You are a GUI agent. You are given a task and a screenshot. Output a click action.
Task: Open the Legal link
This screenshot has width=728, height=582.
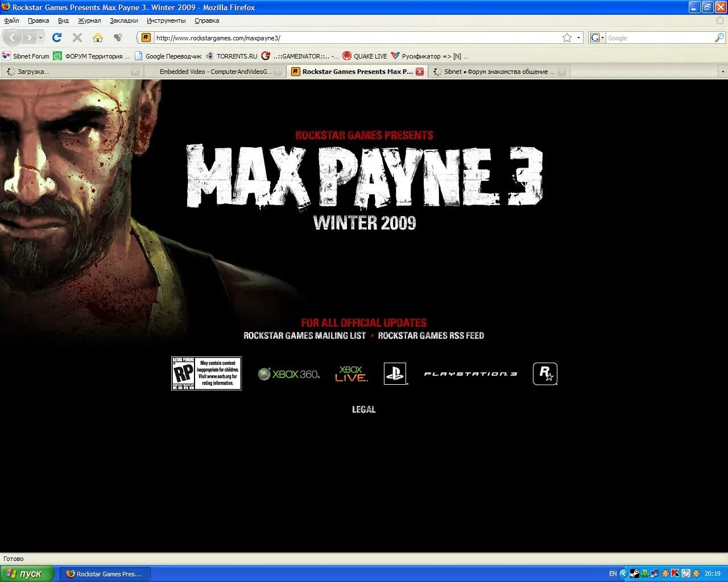pos(364,409)
